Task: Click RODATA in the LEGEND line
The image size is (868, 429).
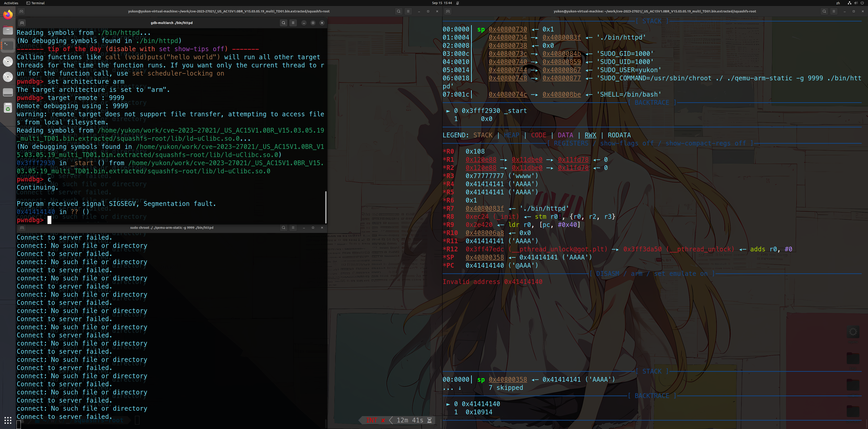Action: pyautogui.click(x=619, y=135)
